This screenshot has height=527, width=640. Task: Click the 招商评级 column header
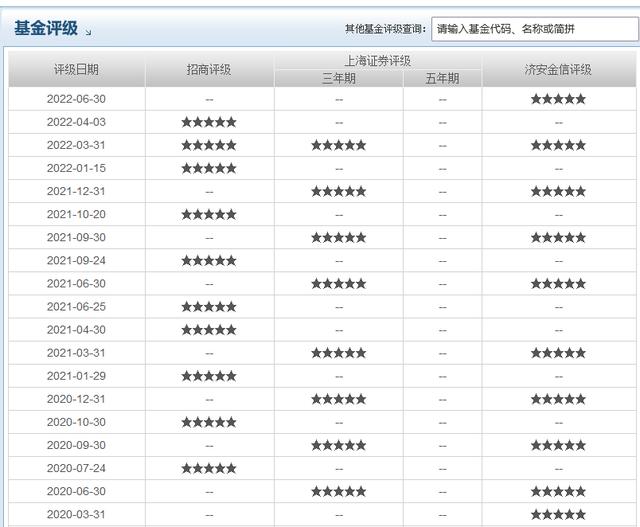[209, 69]
